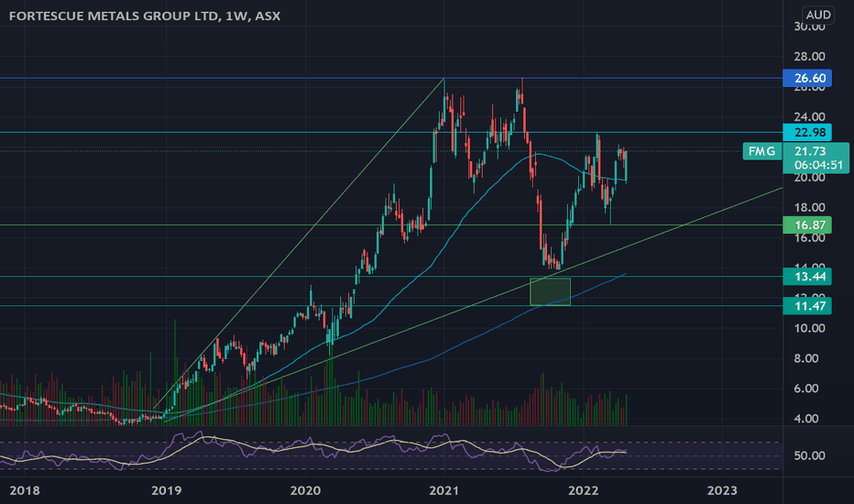Click the 2018 label on time axis
Viewport: 854px width, 504px height.
pyautogui.click(x=25, y=490)
